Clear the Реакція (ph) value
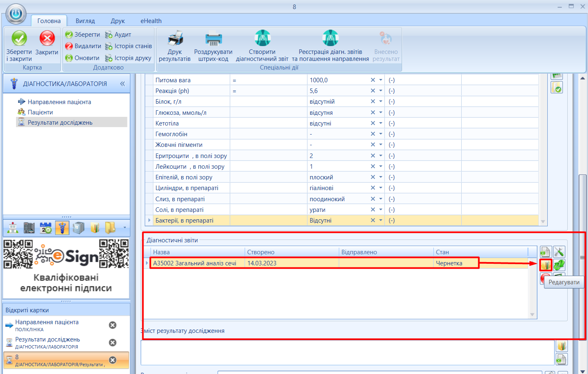The image size is (588, 374). (373, 91)
